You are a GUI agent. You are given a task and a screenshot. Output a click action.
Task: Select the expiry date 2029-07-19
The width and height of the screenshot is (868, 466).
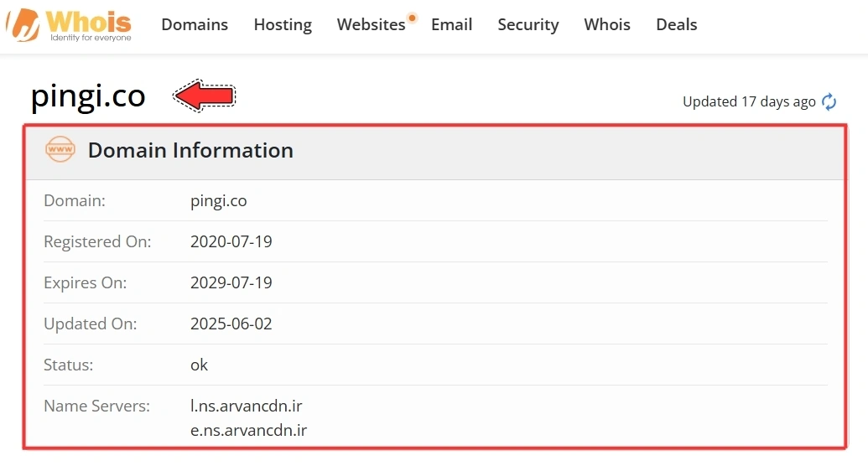tap(231, 282)
